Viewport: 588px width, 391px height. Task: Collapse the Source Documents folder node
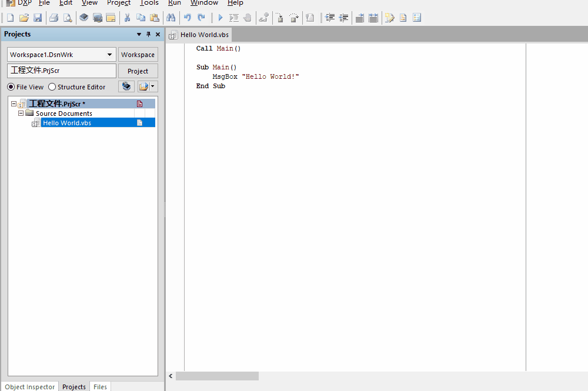(x=21, y=113)
